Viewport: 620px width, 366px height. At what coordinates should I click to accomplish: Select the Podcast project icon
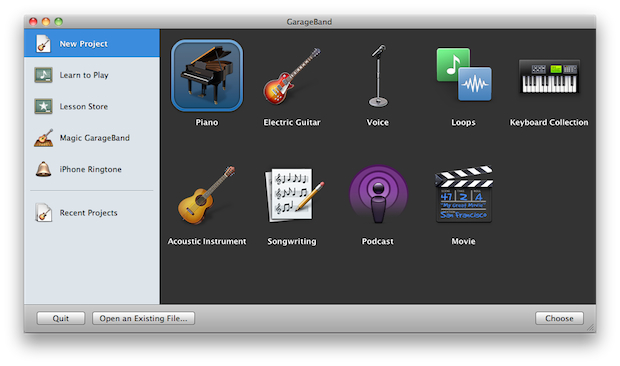378,194
